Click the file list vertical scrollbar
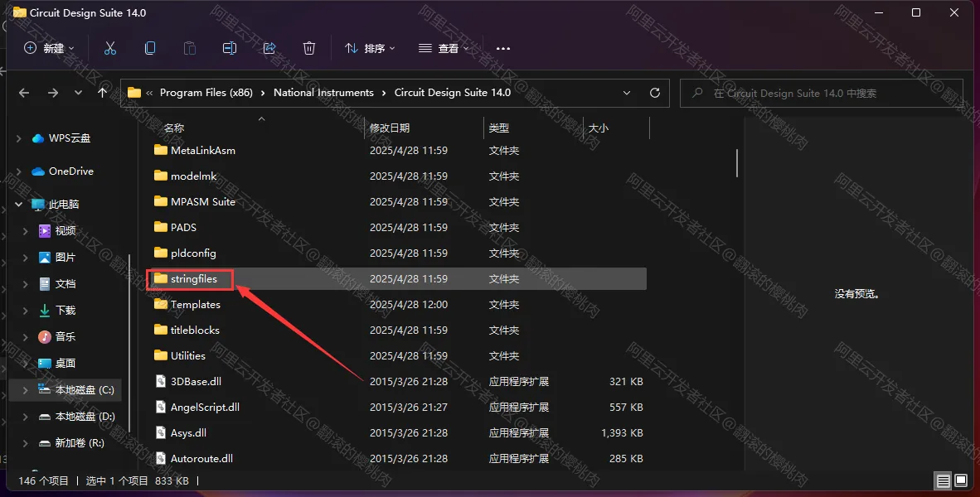This screenshot has height=497, width=980. point(737,162)
